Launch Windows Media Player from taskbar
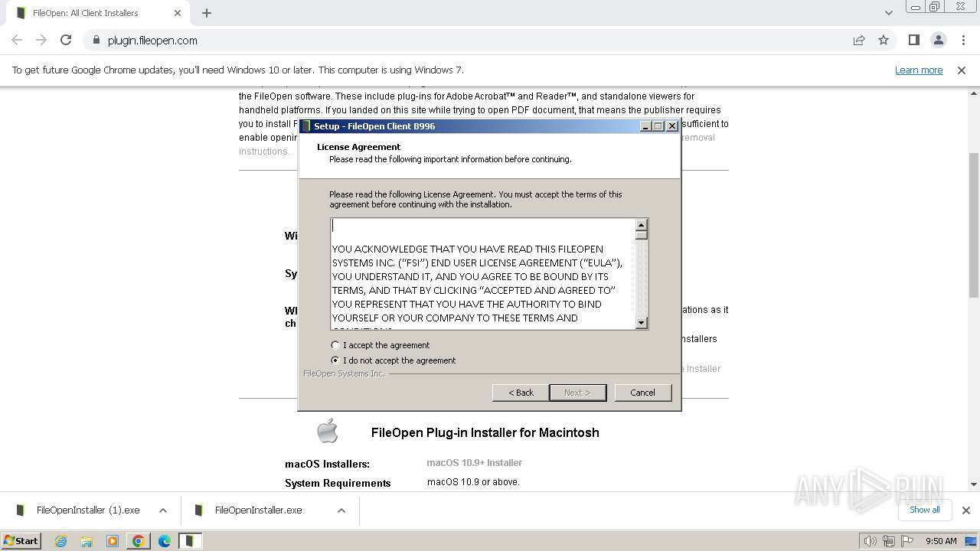This screenshot has width=980, height=551. point(113,541)
